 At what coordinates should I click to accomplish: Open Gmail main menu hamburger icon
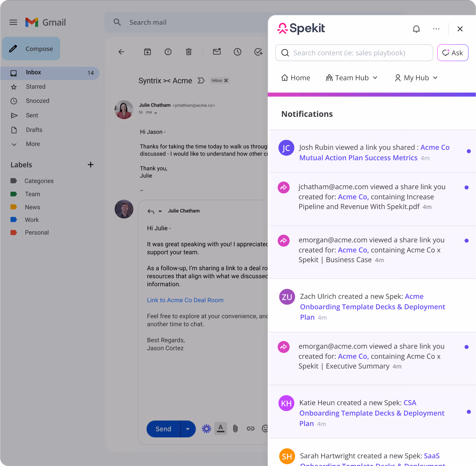click(13, 23)
